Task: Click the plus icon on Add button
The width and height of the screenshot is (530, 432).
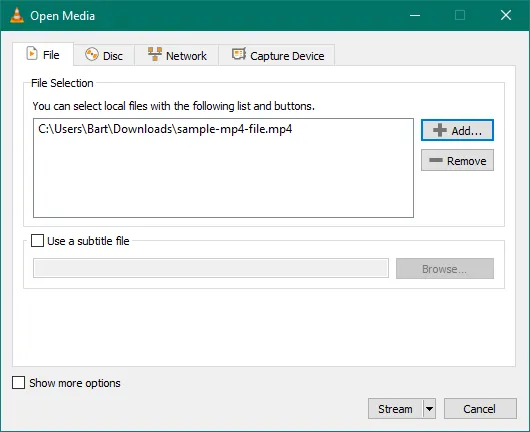Action: coord(440,130)
